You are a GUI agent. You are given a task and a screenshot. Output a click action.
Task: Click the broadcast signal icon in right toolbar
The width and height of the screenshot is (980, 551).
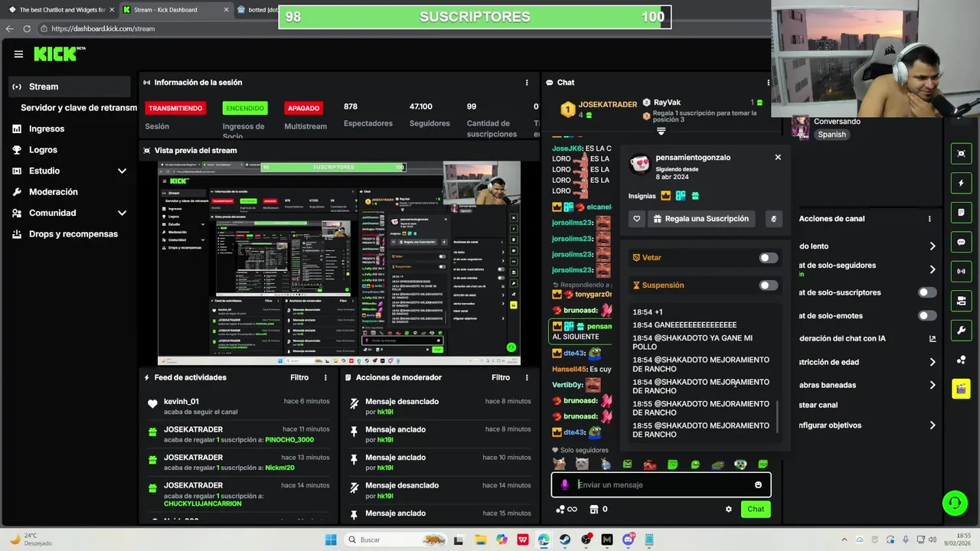coord(961,271)
